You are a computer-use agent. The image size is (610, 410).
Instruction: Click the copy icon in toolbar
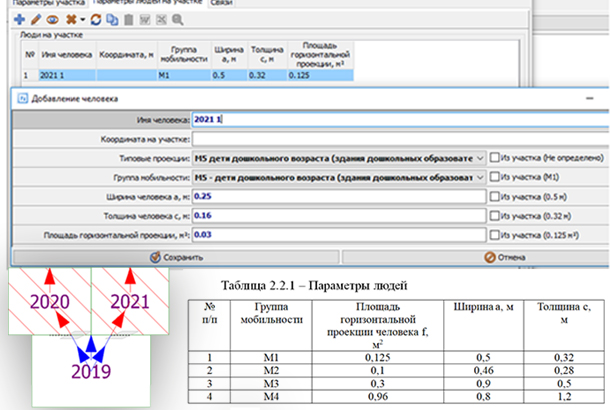click(109, 19)
